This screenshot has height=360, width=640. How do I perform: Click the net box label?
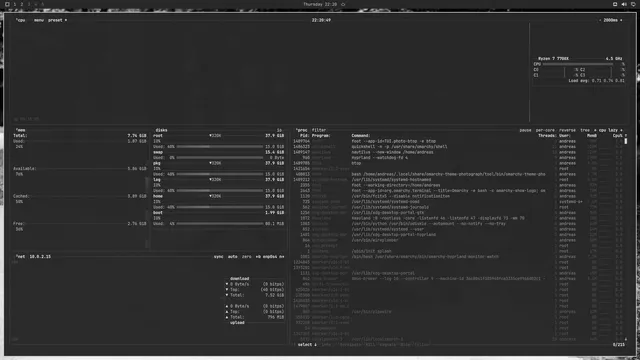(20, 257)
